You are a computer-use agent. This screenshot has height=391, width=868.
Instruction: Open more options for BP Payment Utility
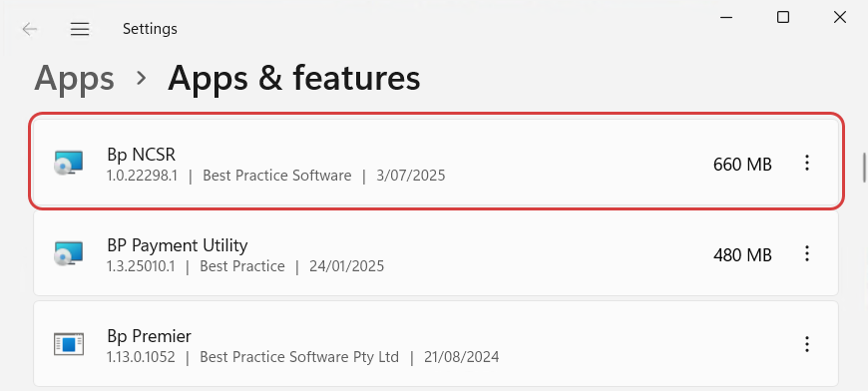[x=807, y=253]
